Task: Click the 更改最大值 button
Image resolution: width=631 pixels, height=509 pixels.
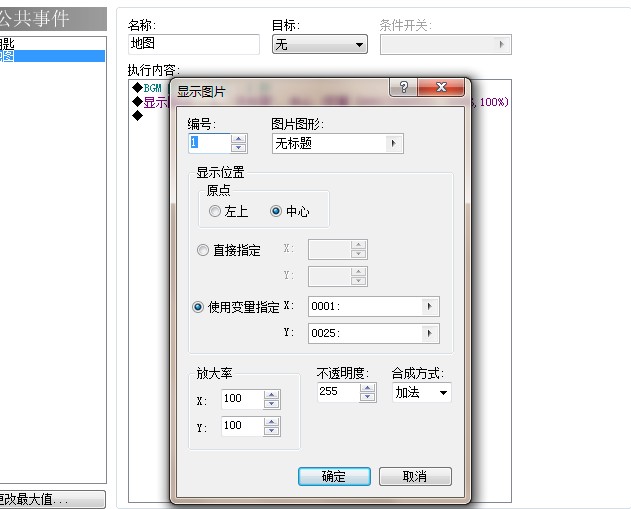Action: 51,499
